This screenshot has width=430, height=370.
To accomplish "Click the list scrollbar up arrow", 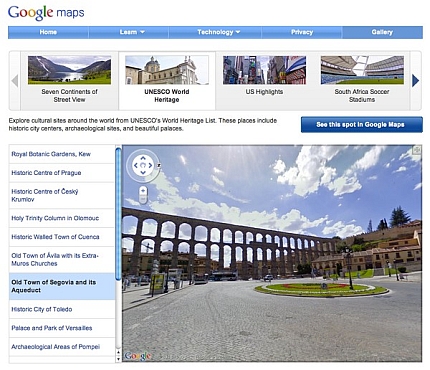I will (x=118, y=352).
